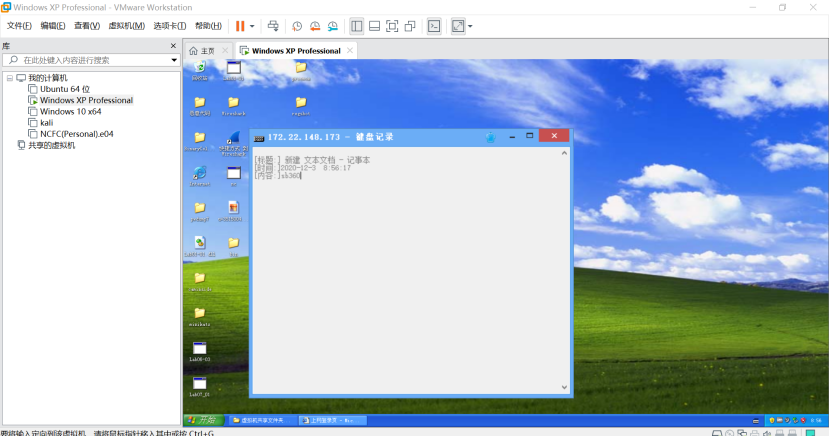
Task: Send Ctrl+Alt+Del to the virtual machine
Action: (273, 26)
